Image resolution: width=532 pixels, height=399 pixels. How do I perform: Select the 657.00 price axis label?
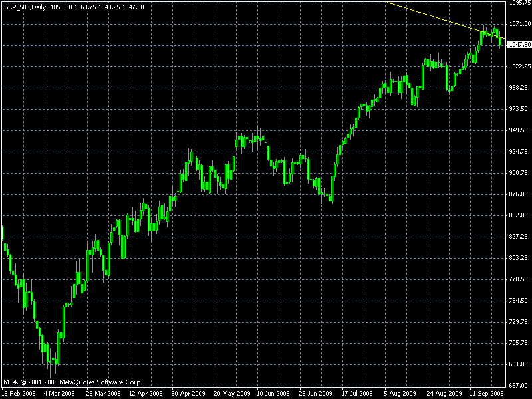pos(518,386)
